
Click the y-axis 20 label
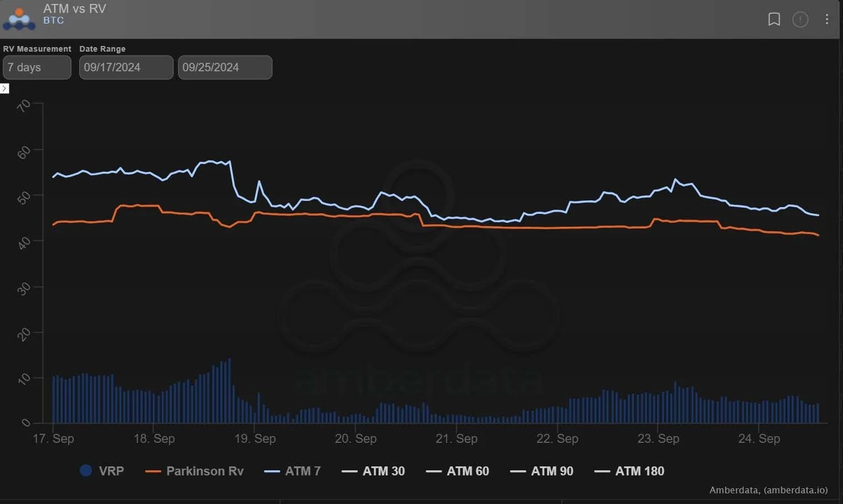point(24,335)
